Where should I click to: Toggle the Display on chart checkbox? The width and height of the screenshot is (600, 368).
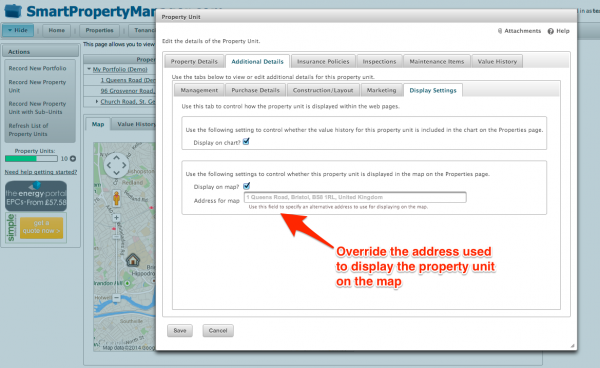click(x=246, y=142)
